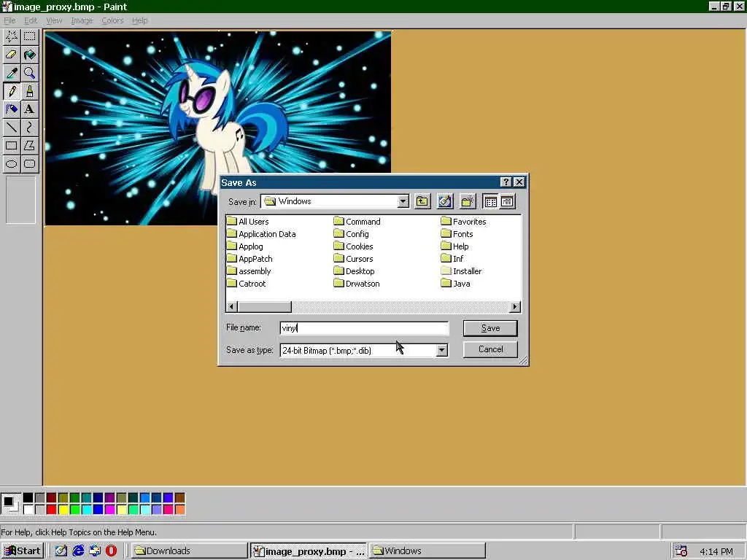The width and height of the screenshot is (747, 560).
Task: Select the Favorites folder
Action: [463, 222]
